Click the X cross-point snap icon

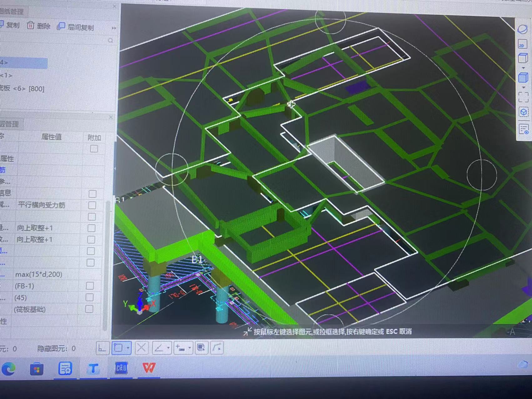141,348
